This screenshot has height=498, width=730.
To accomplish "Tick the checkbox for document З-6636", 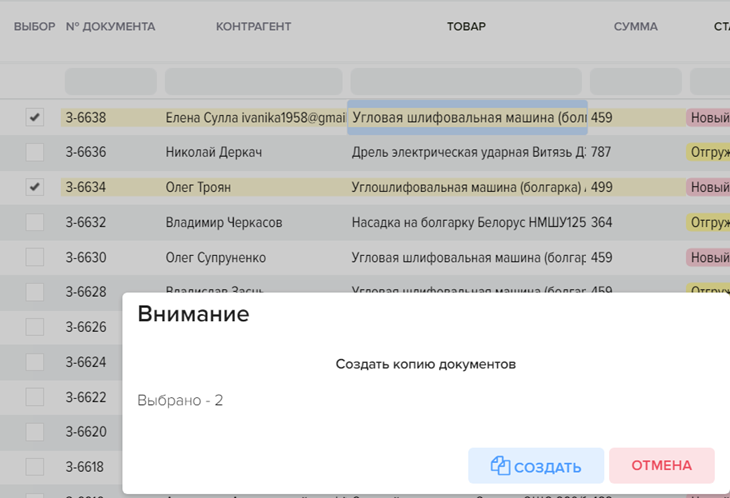I will coord(35,152).
